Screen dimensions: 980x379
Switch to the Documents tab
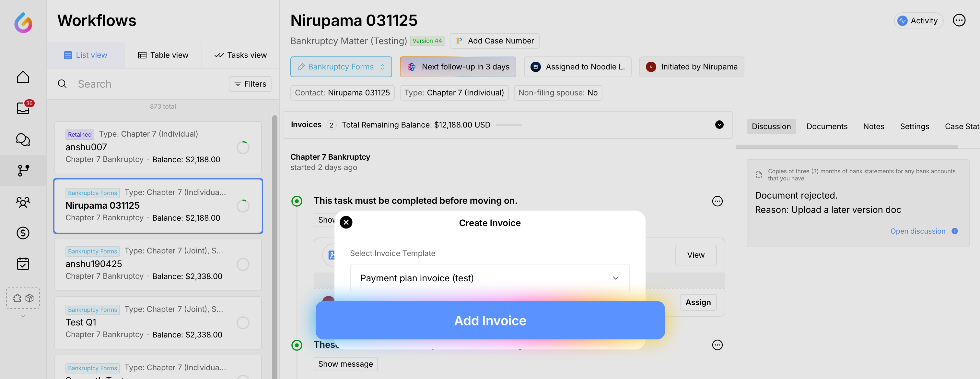pyautogui.click(x=827, y=127)
